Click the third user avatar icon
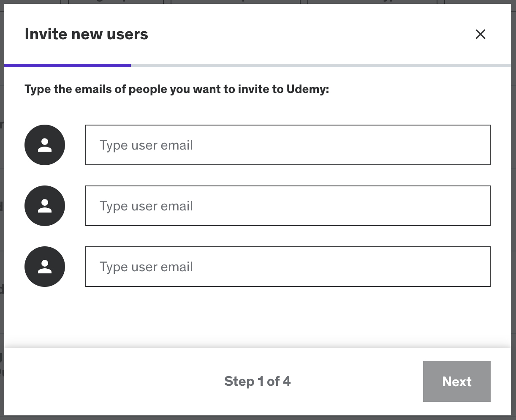The image size is (516, 420). (x=45, y=267)
